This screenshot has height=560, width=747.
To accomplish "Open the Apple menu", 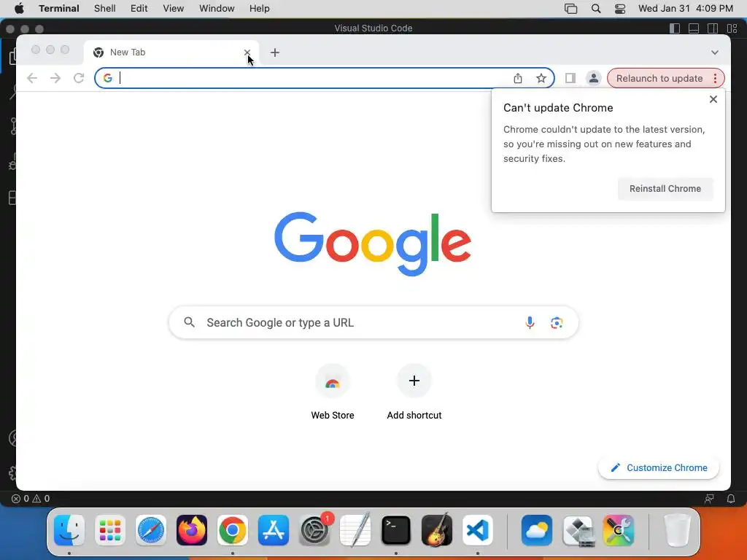I will click(x=19, y=9).
